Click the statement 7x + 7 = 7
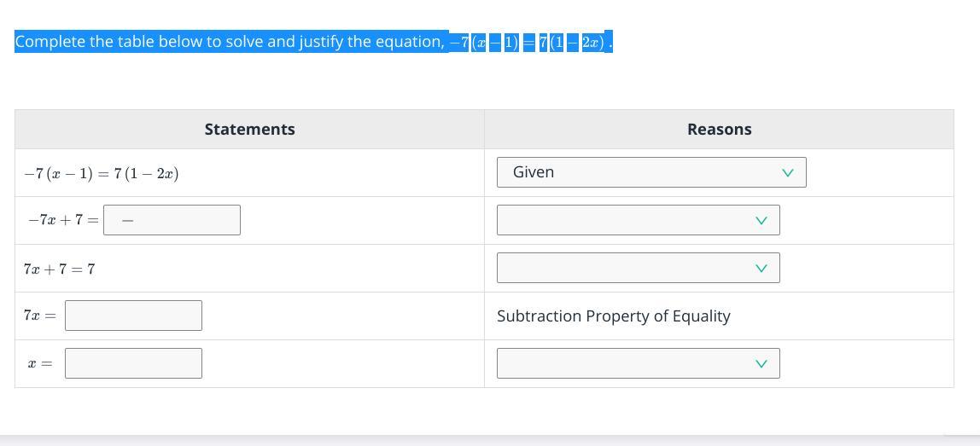Viewport: 980px width, 446px height. 60,269
